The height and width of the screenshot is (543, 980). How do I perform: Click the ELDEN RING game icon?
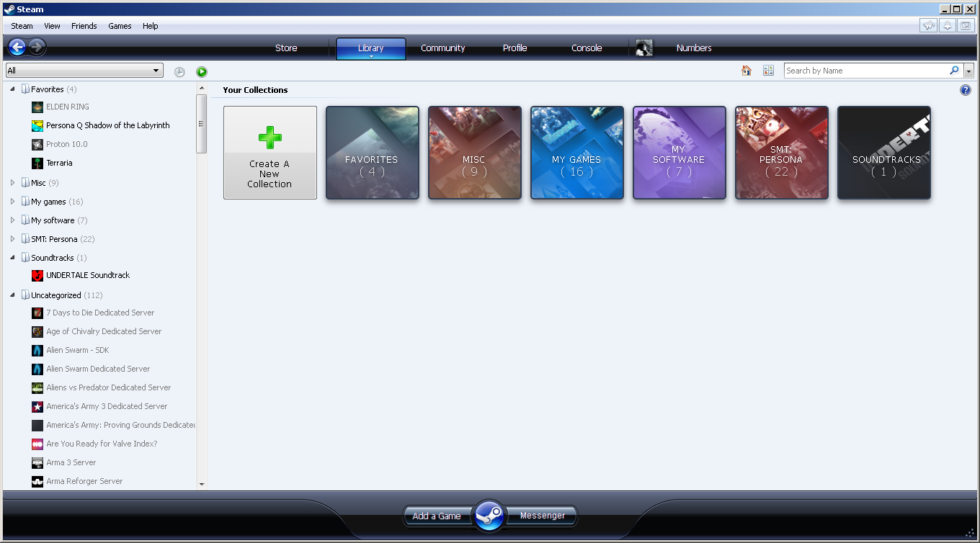pos(37,107)
